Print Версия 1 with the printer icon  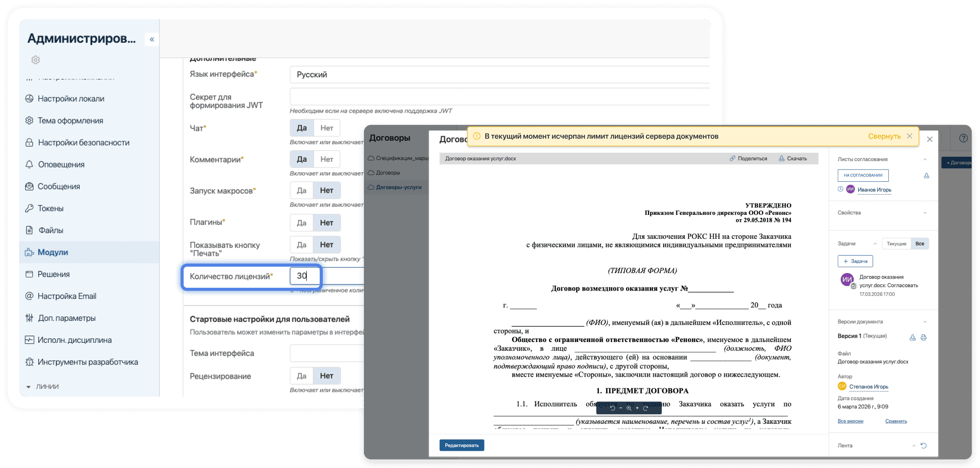[924, 337]
